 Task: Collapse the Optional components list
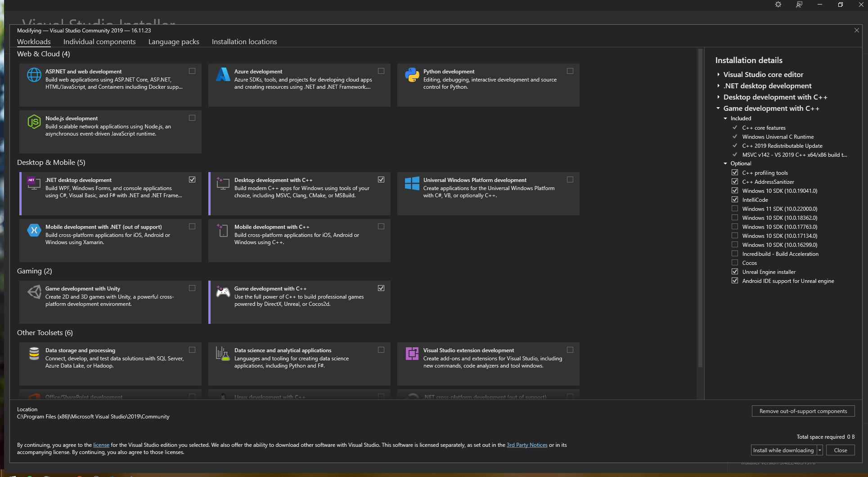pyautogui.click(x=725, y=164)
